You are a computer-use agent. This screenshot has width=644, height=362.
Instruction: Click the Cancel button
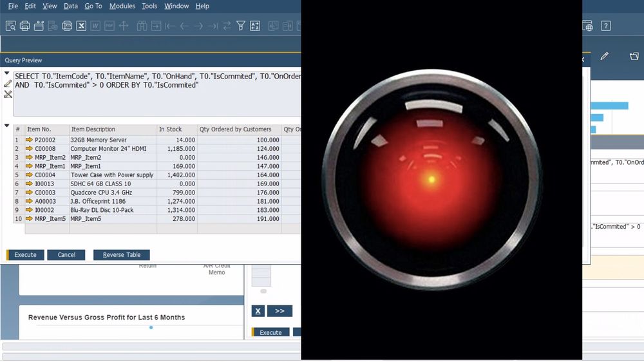(66, 255)
